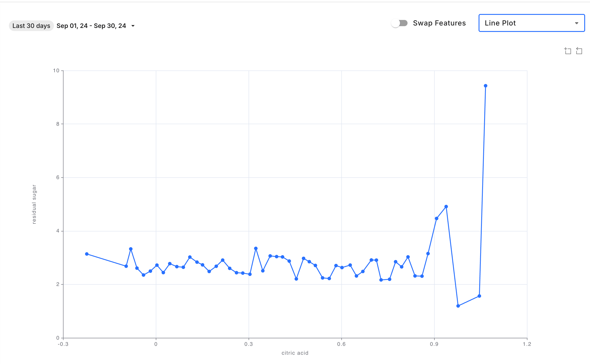
Task: Click the lowest data point near 1.2
Action: pos(458,306)
